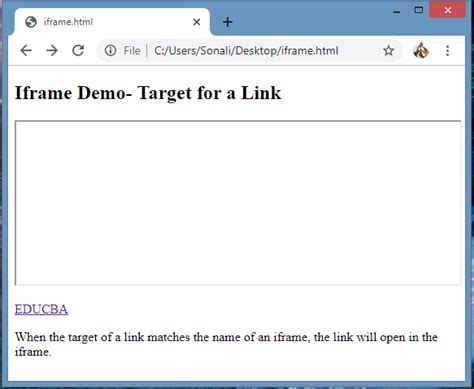Minimize the browser window
474x389 pixels.
point(396,11)
